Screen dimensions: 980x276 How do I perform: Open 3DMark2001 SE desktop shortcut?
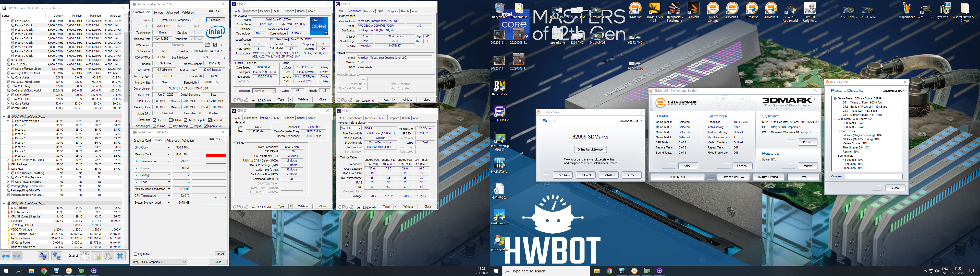coord(654,12)
